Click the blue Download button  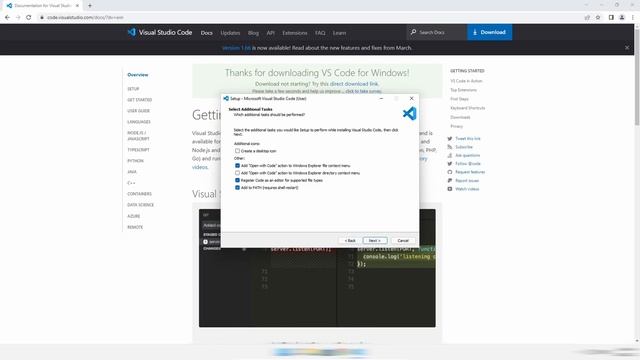pos(489,32)
